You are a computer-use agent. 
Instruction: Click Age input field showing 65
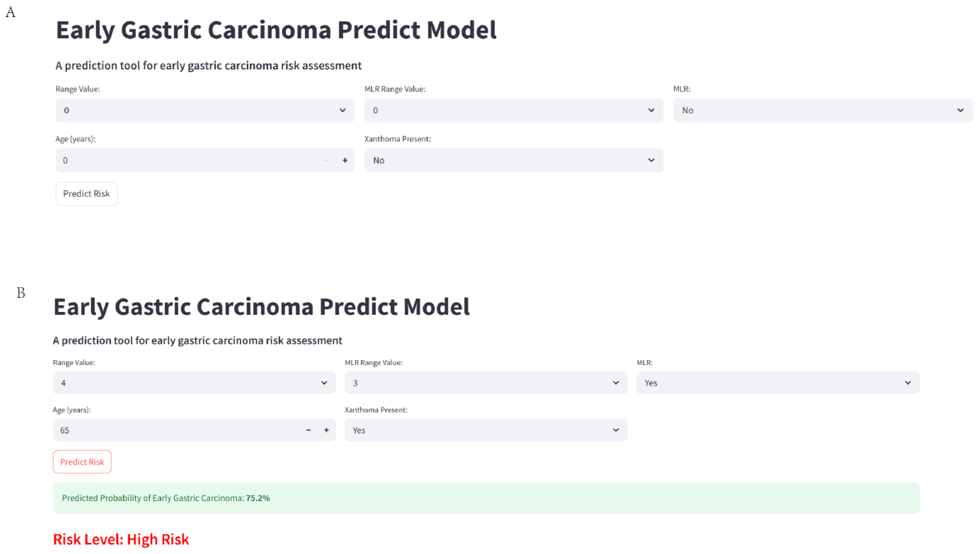coord(175,430)
